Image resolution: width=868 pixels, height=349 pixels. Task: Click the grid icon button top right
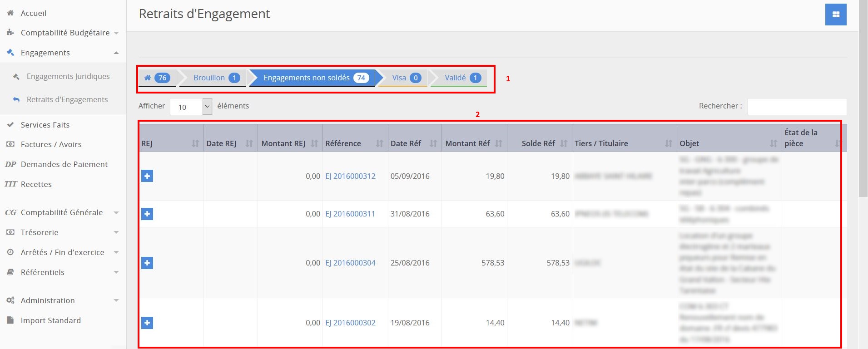(835, 15)
